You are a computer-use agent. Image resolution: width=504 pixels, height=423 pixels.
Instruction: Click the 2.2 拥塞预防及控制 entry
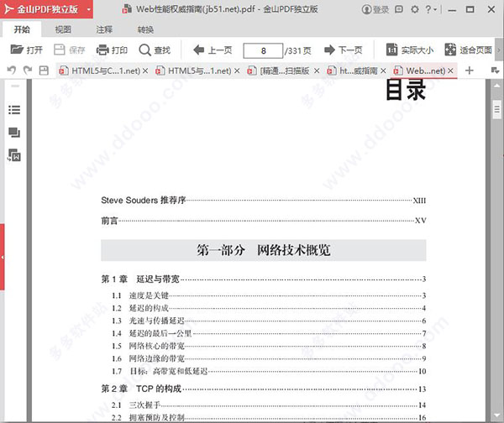(269, 417)
